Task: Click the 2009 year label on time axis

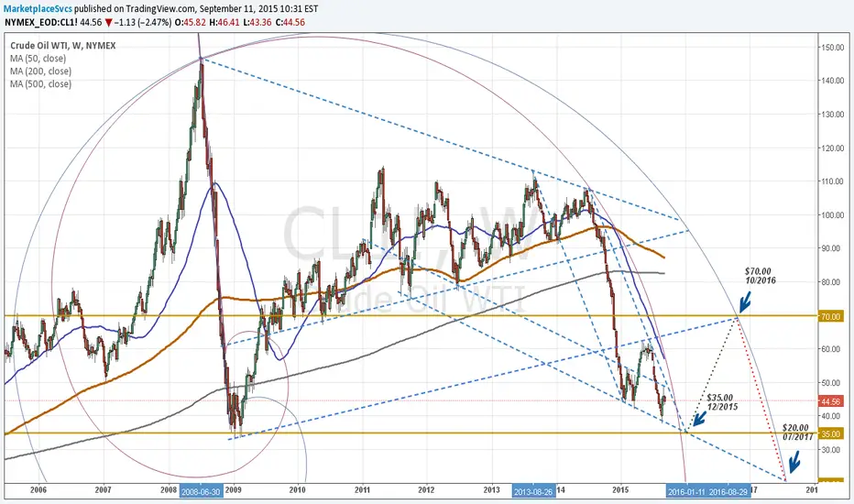Action: [x=233, y=490]
